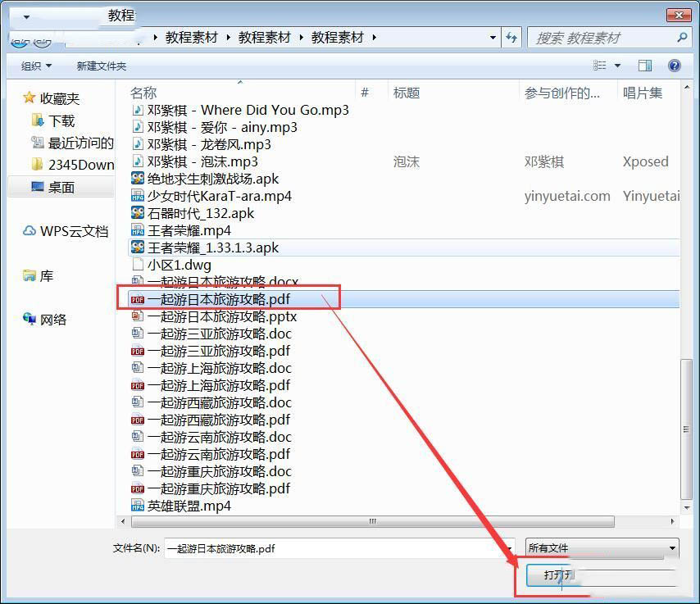Select 少女时代KaraT-ara.mp4 video icon

point(138,196)
